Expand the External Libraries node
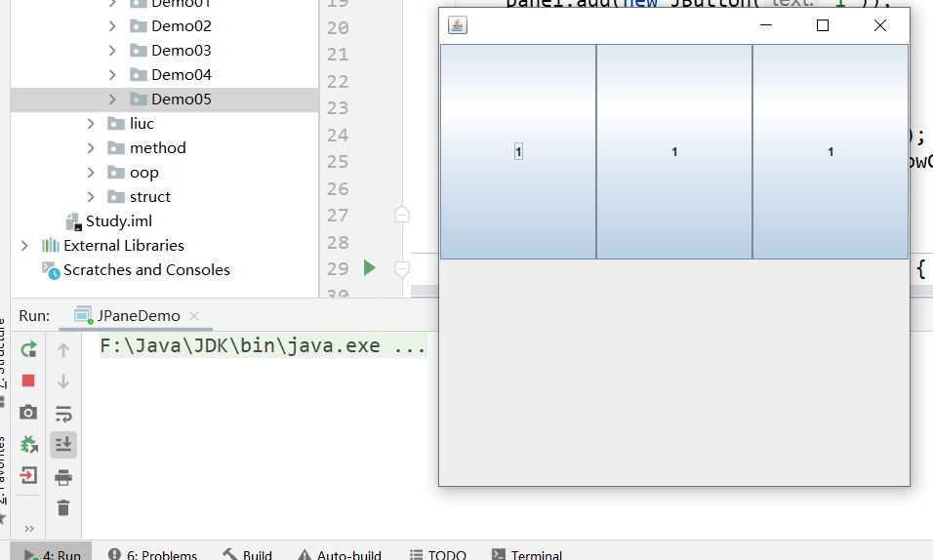Image resolution: width=933 pixels, height=560 pixels. (24, 246)
